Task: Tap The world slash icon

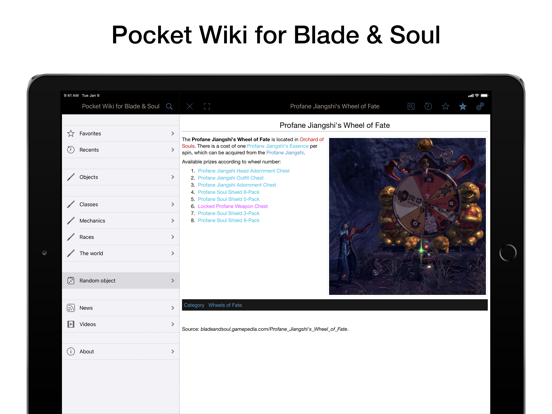Action: 71,253
